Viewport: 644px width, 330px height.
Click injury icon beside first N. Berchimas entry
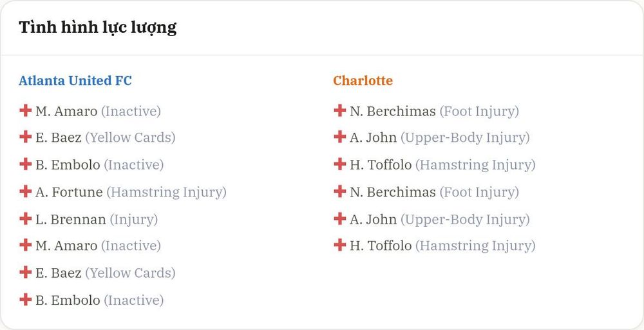(339, 111)
